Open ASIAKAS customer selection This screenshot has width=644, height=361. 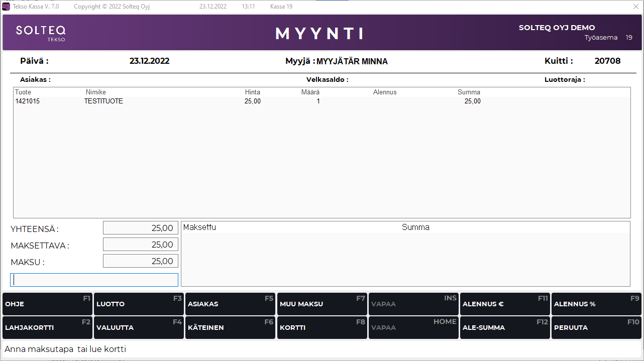point(230,304)
